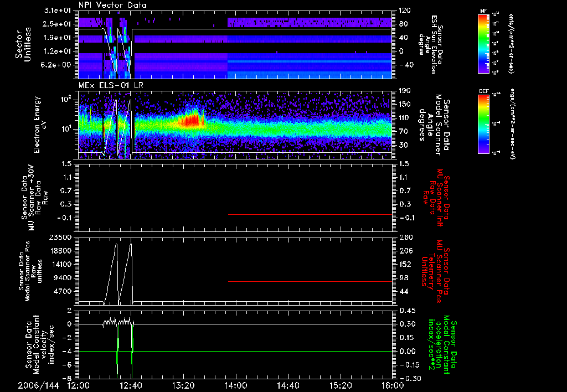Click the 260 telemetry tick label
The height and width of the screenshot is (392, 567).
(x=405, y=238)
